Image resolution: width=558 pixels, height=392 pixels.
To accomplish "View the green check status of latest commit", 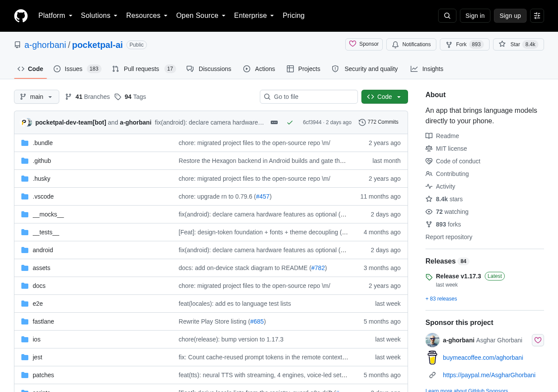I will click(290, 122).
